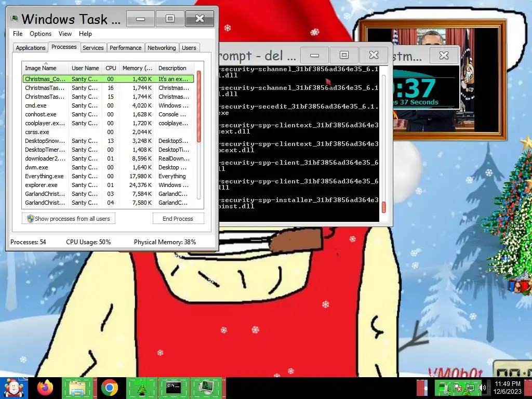532x399 pixels.
Task: Select ChristmasTas row with CPU 16
Action: (x=108, y=88)
